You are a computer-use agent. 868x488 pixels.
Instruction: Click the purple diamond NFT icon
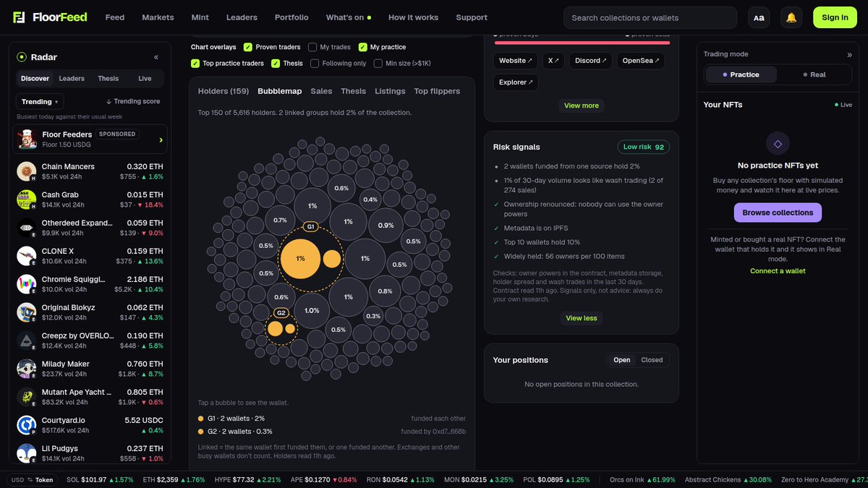778,143
